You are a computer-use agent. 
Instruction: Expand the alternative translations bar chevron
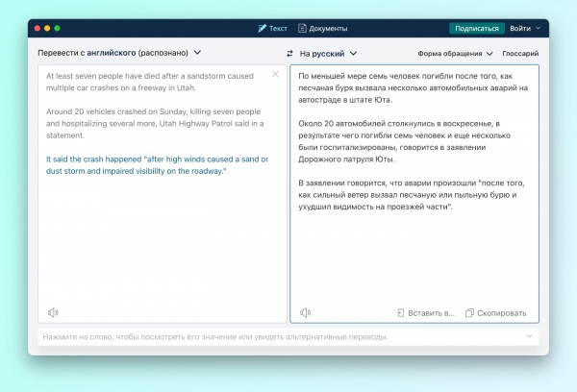pyautogui.click(x=529, y=336)
